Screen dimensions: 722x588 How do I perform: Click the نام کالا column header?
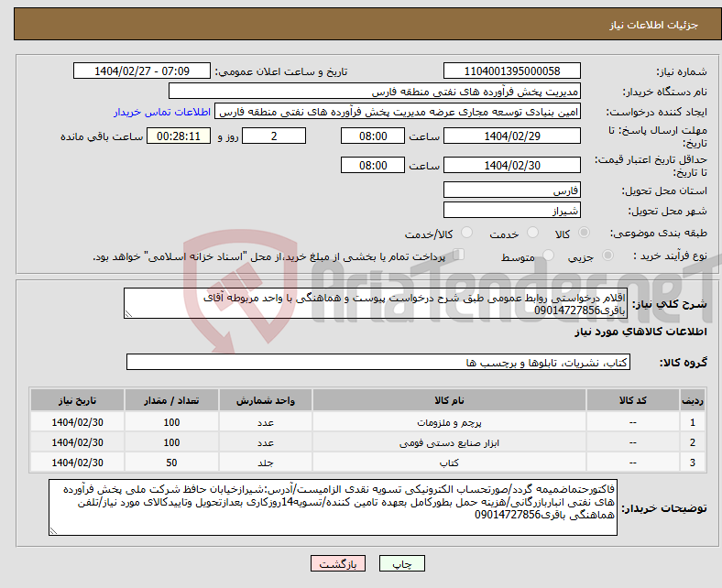(449, 400)
